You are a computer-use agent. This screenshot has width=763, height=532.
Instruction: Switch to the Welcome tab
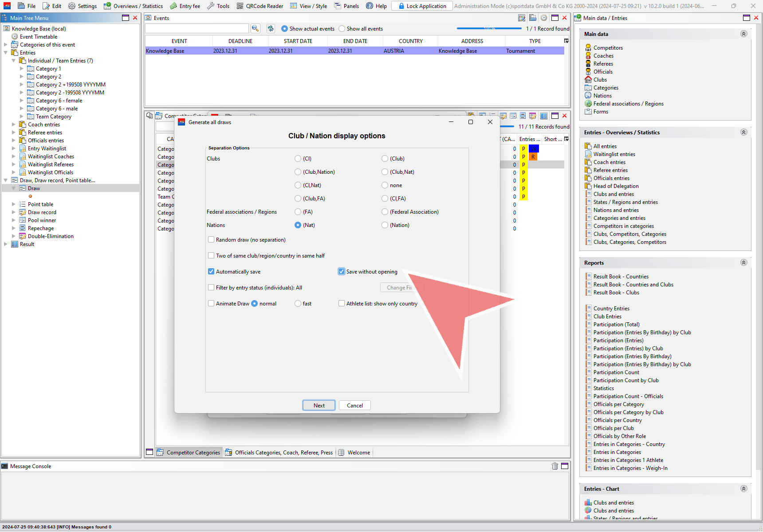point(358,453)
